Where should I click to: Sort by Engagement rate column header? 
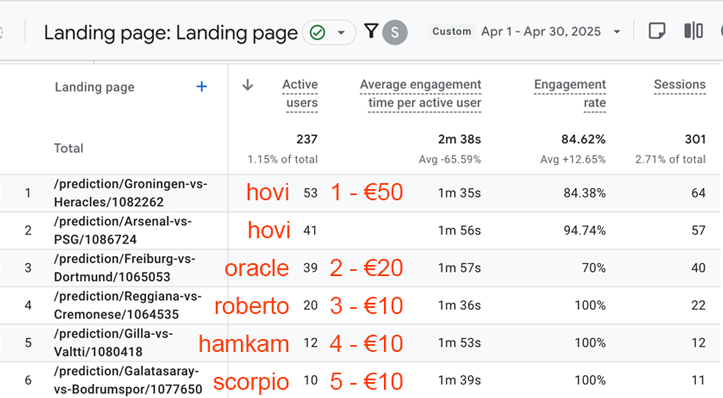pyautogui.click(x=570, y=94)
